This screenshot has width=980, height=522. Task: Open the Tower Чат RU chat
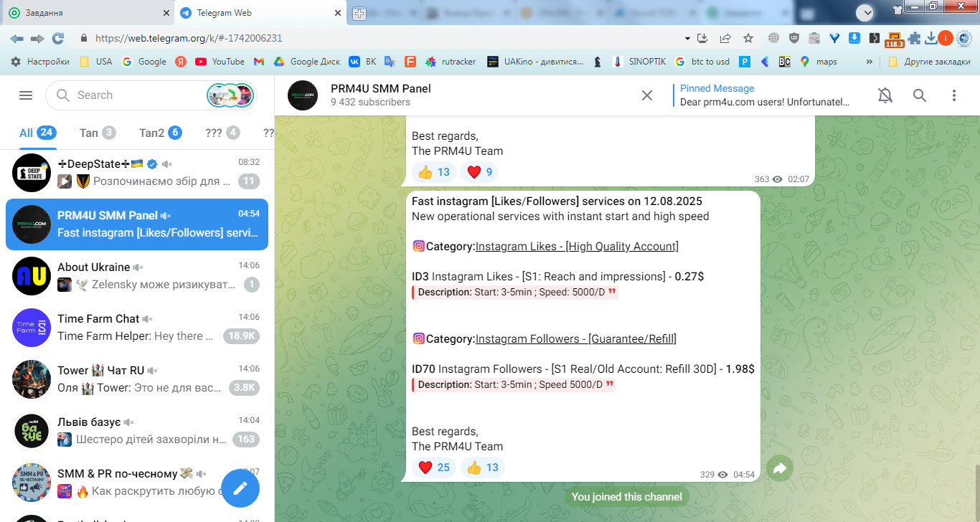coord(137,379)
